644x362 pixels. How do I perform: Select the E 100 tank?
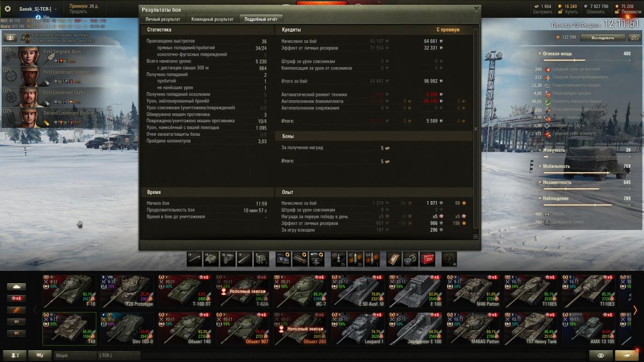pyautogui.click(x=415, y=291)
